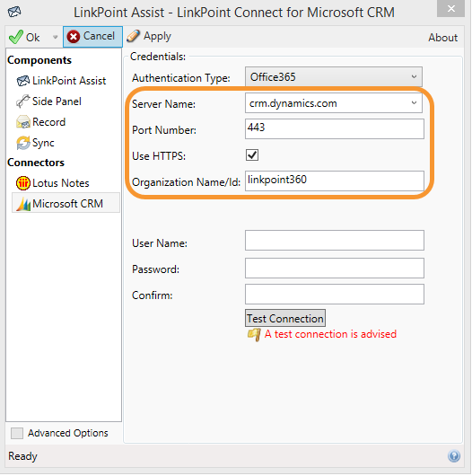
Task: Click the Microsoft CRM chart icon
Action: (x=23, y=204)
